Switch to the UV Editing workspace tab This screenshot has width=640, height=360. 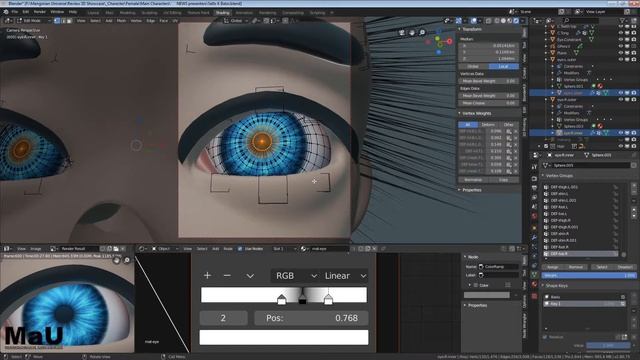pyautogui.click(x=172, y=13)
